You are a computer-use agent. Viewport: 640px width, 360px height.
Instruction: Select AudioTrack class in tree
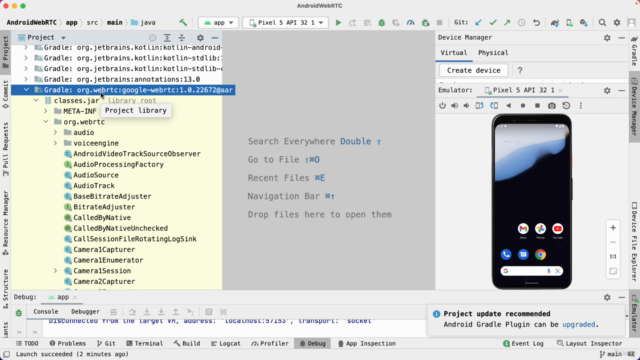(x=93, y=185)
